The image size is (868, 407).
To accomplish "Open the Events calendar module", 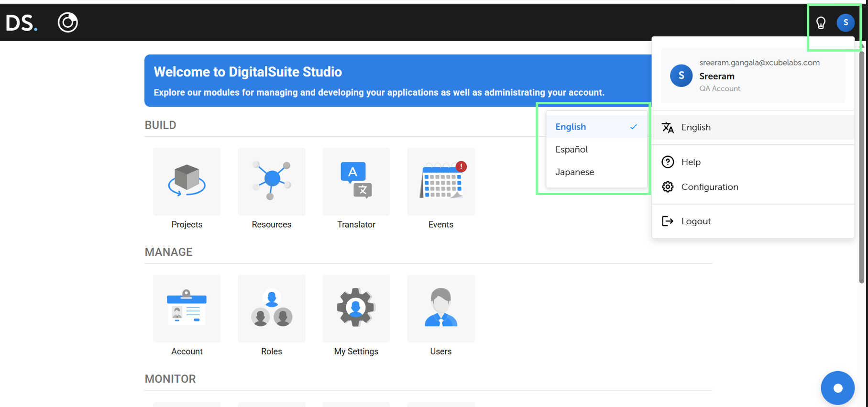I will click(440, 182).
